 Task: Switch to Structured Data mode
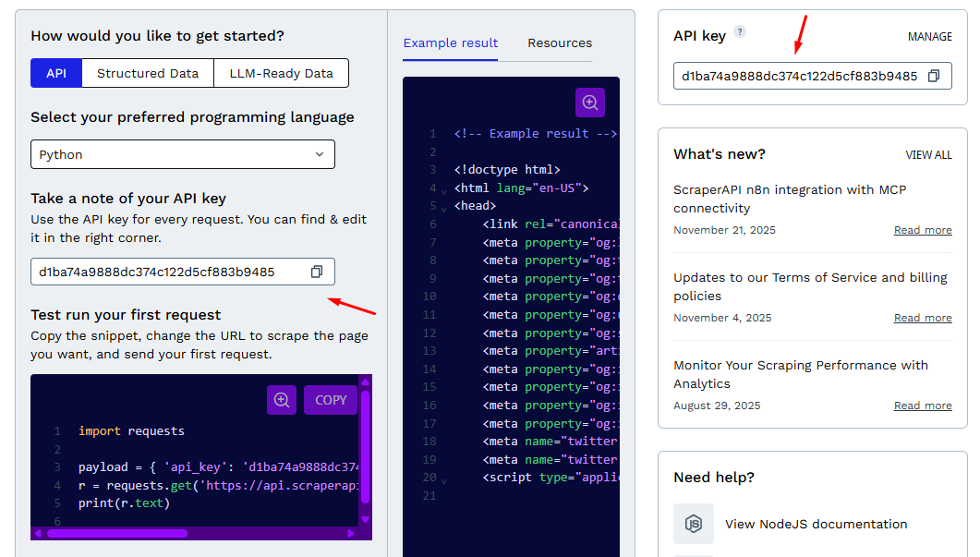click(147, 72)
